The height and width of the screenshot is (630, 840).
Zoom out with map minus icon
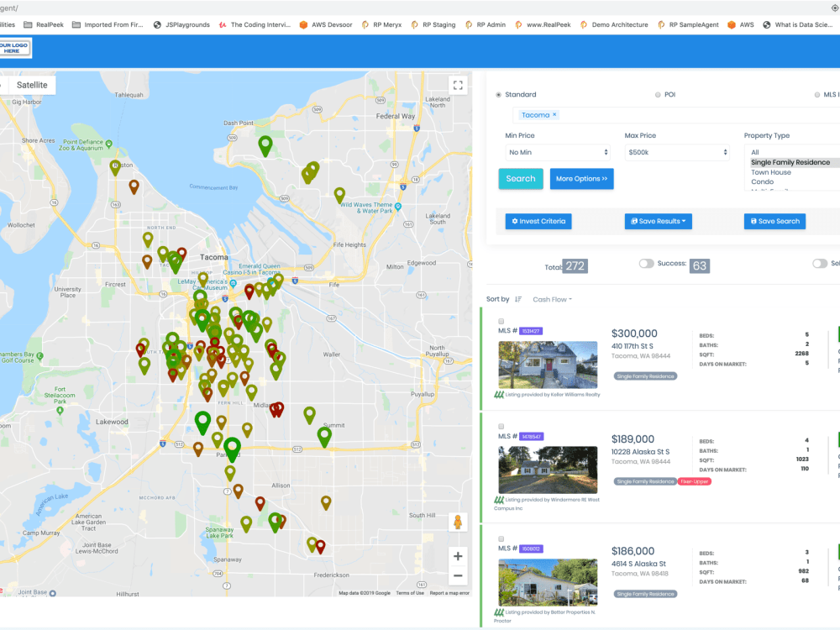458,576
